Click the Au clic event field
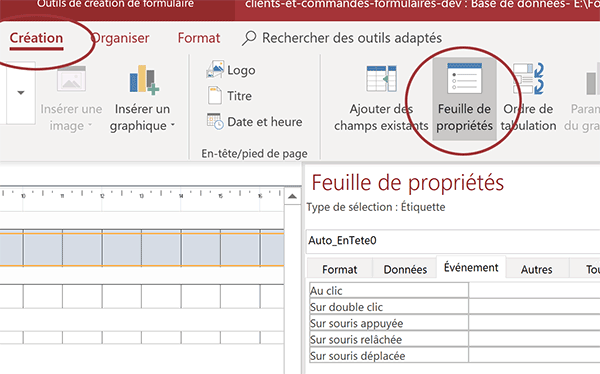The image size is (600, 374). point(535,291)
